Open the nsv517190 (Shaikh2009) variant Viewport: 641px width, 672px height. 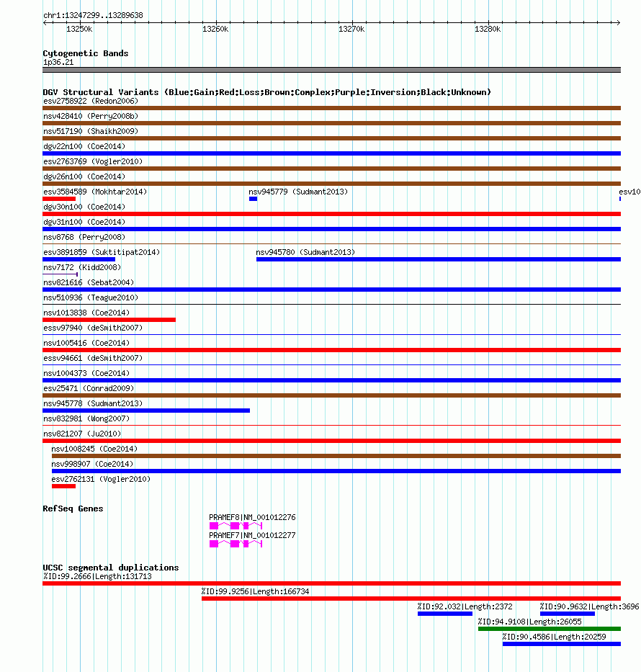(91, 131)
